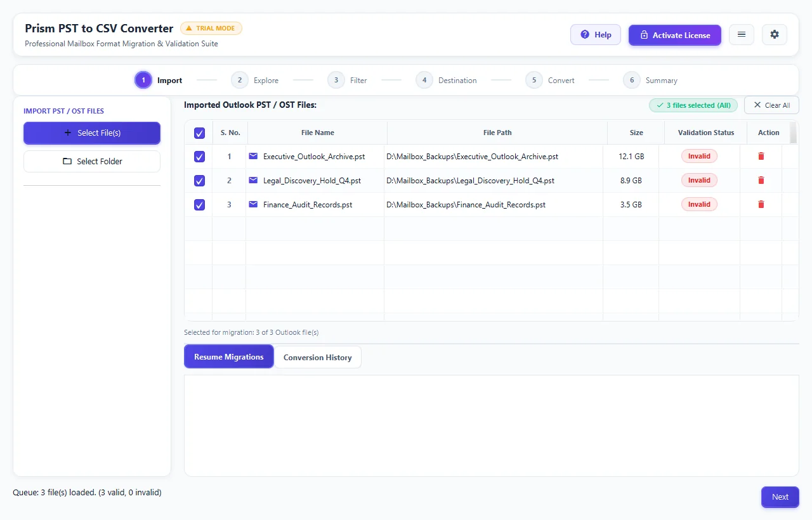Click the S. No. column header
Image resolution: width=812 pixels, height=520 pixels.
click(230, 133)
